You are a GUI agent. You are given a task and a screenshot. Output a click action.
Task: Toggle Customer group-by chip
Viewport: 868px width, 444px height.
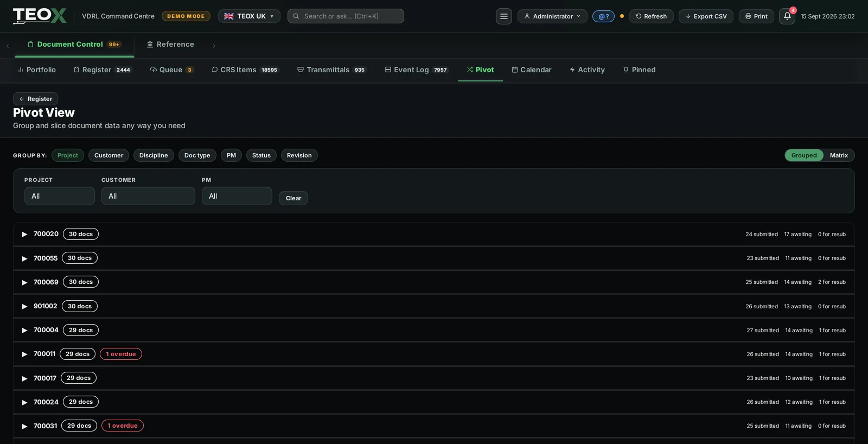108,155
